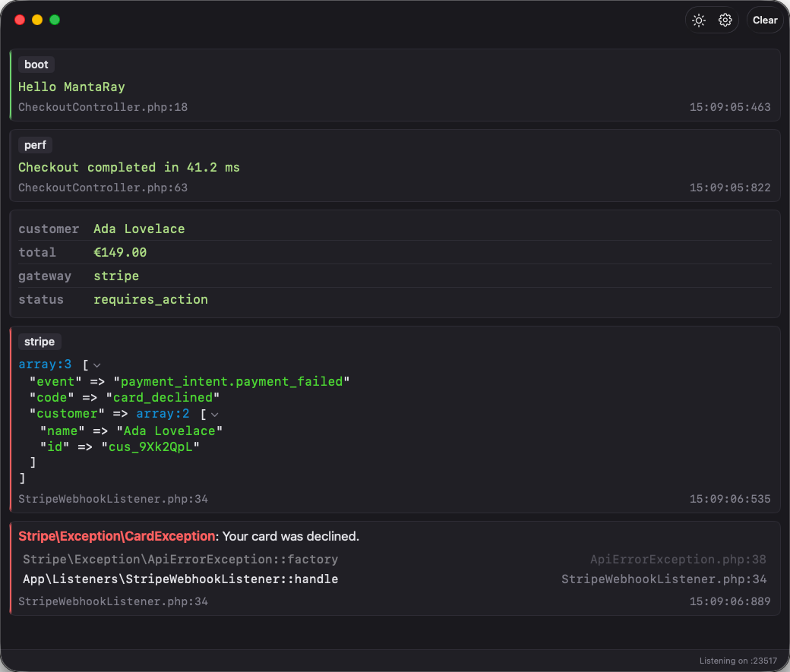
Task: Click the payment_intent.payment_failed event value
Action: pyautogui.click(x=232, y=382)
